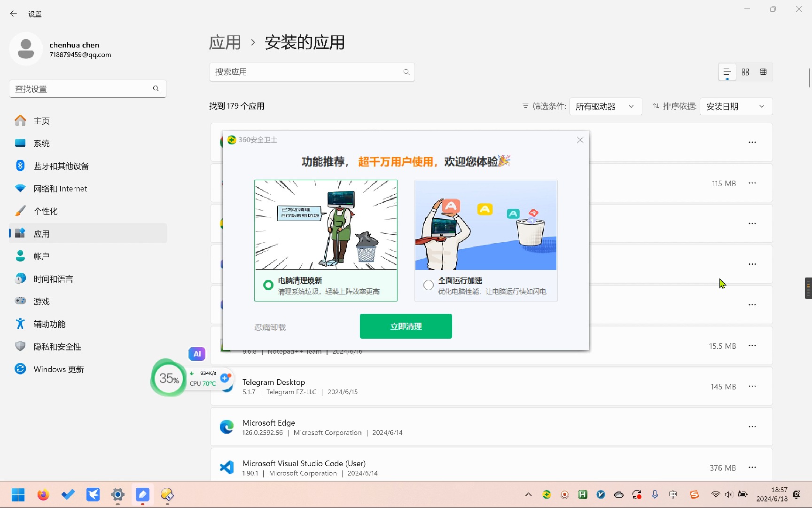This screenshot has height=508, width=812.
Task: Click the OneDrive cloud tray icon
Action: (x=619, y=495)
